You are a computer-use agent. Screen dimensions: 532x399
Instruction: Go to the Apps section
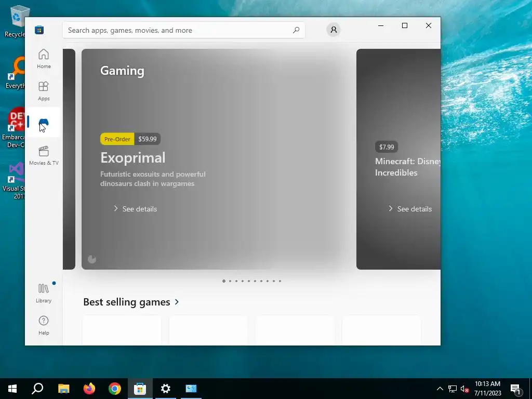pyautogui.click(x=44, y=91)
